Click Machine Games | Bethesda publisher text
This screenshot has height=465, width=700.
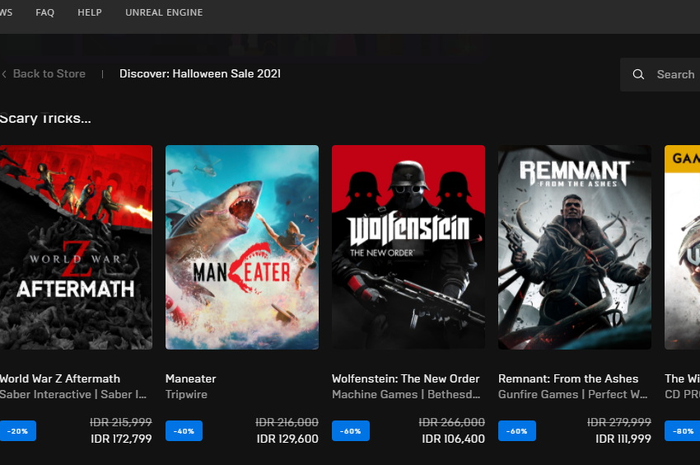pos(406,394)
